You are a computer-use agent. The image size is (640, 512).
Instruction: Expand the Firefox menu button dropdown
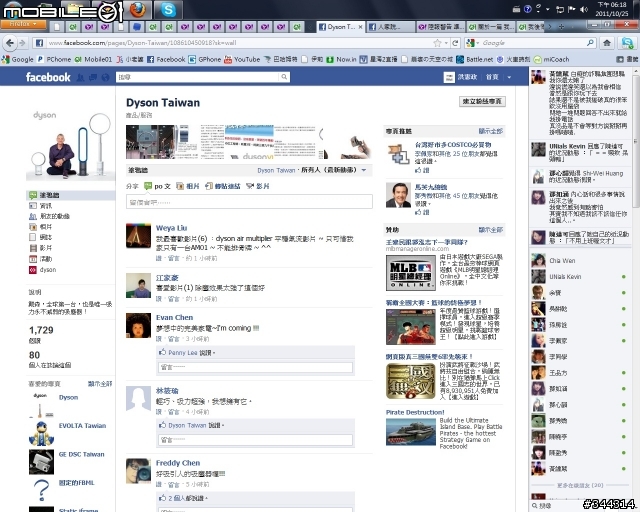(24, 24)
